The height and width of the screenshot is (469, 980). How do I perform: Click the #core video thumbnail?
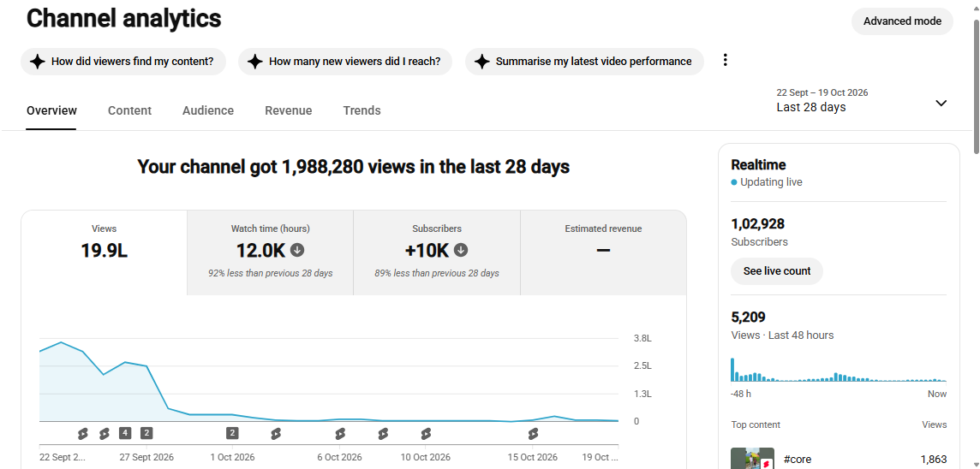(x=752, y=459)
